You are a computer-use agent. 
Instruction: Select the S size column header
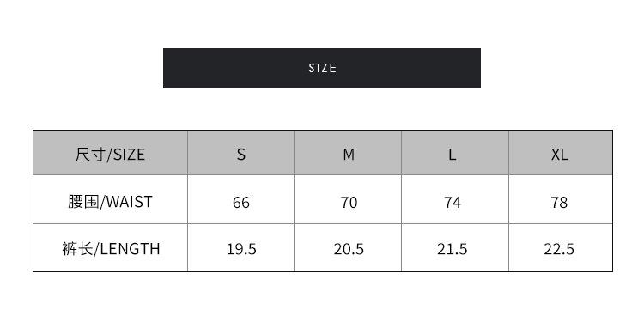(x=241, y=153)
